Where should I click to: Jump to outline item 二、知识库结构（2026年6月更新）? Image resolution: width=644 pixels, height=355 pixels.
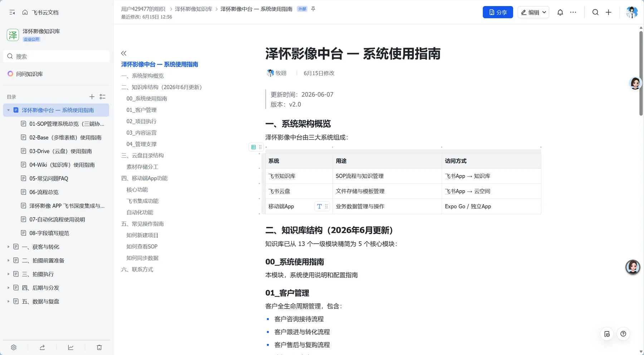pos(162,87)
